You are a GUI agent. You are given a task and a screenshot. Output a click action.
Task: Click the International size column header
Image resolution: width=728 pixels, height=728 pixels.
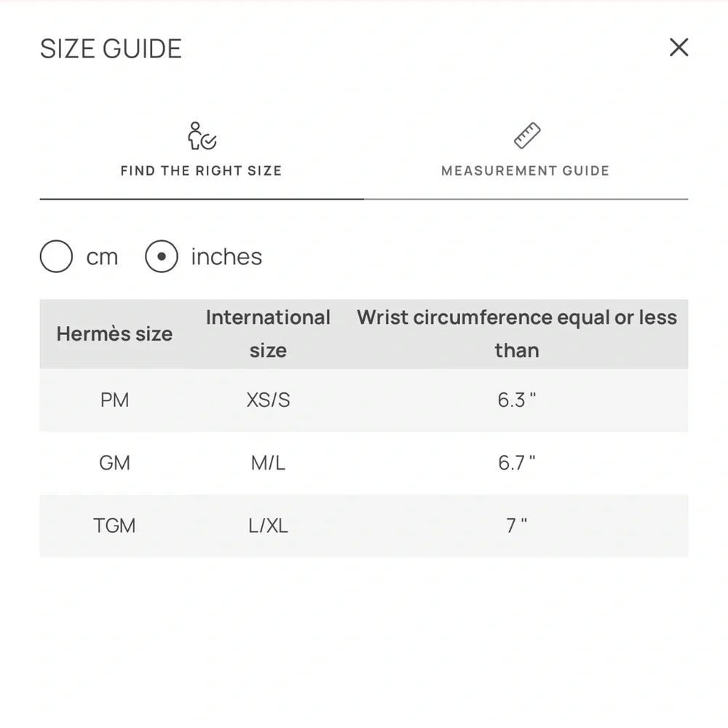[x=268, y=333]
